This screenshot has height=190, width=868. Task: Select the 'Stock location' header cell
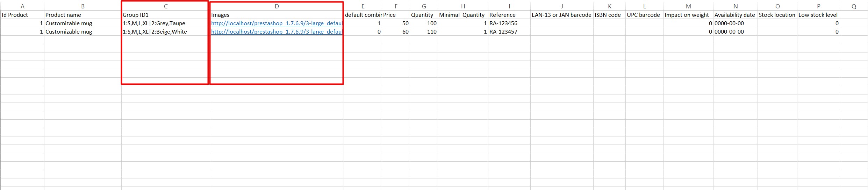(777, 15)
